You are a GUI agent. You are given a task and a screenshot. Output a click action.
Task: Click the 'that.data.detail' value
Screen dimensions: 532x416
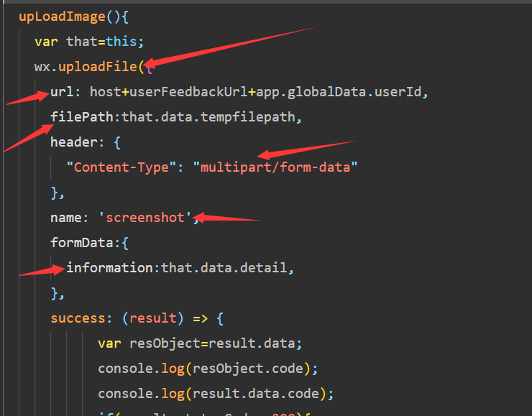click(x=224, y=268)
